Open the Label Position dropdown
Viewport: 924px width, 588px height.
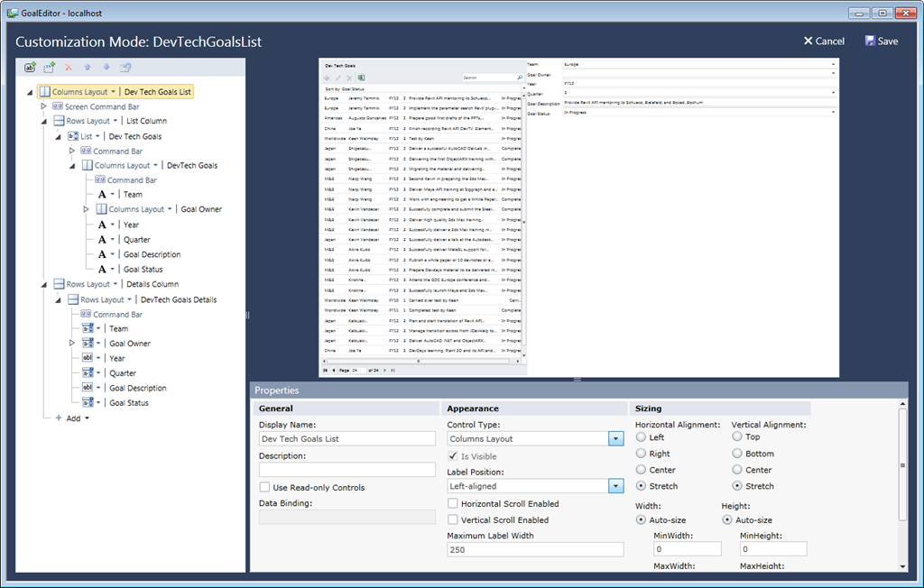click(x=615, y=486)
